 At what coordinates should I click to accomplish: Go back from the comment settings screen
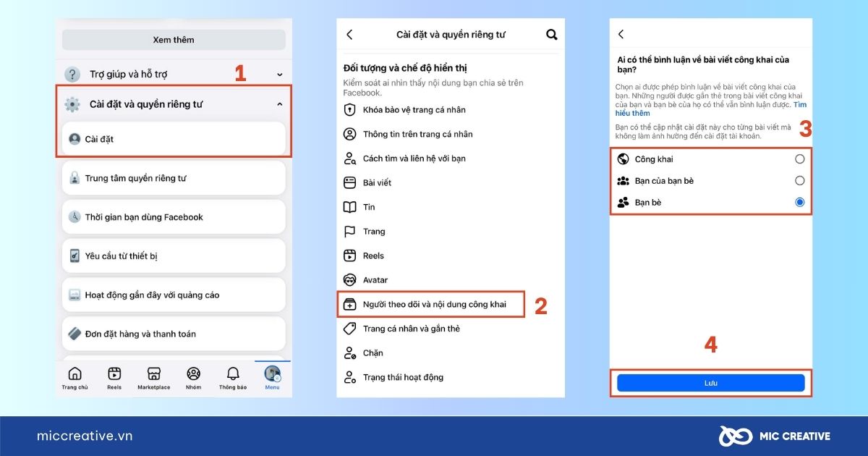pos(621,34)
